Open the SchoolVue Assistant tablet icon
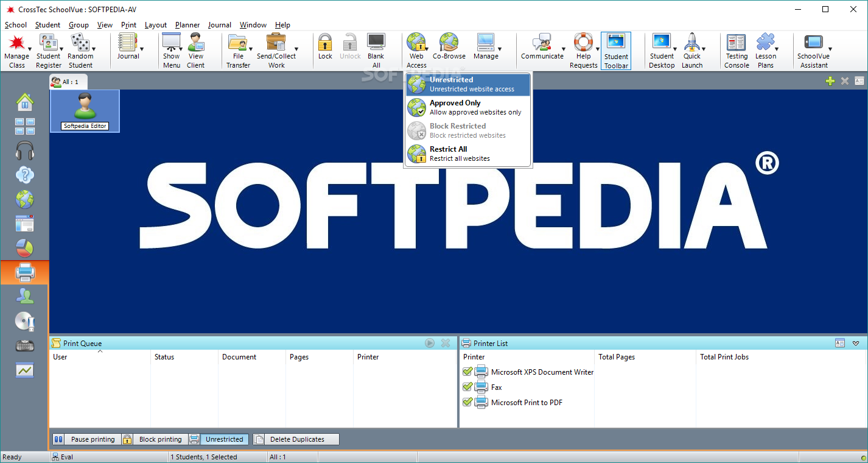868x463 pixels. coord(814,43)
